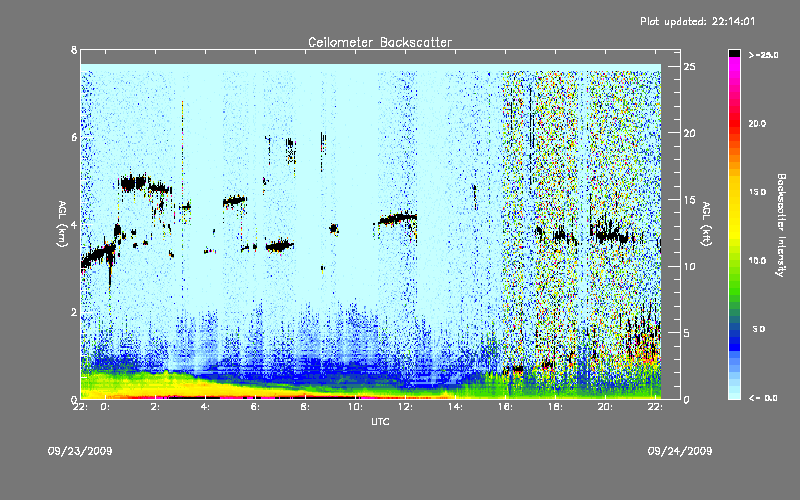Screen dimensions: 800x500
Task: Pick the pale cyan bottom of the colorbar
Action: coord(734,394)
